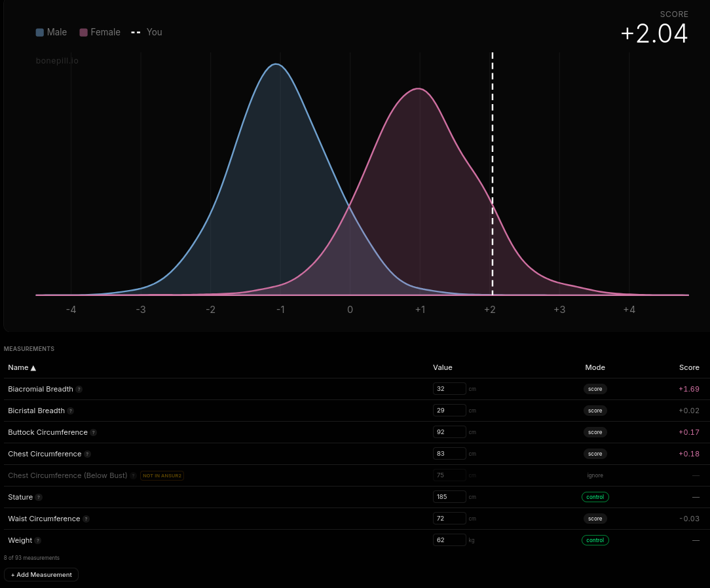This screenshot has height=588, width=710.
Task: Edit Chest Circumference value field 83
Action: click(x=449, y=454)
